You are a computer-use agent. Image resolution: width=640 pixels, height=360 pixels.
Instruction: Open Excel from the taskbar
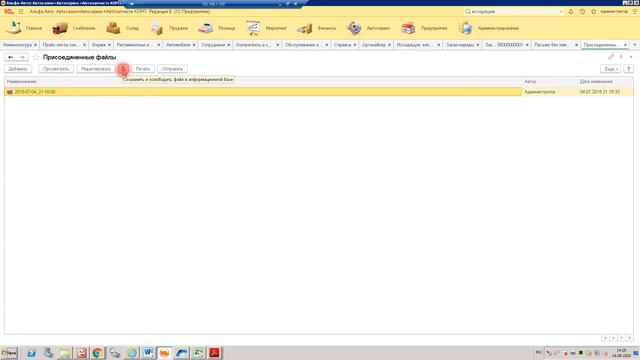coord(198,353)
